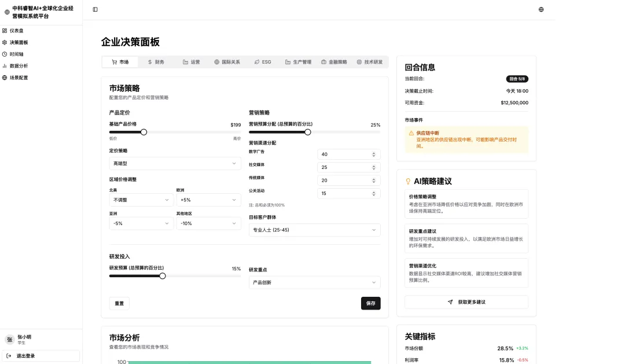The image size is (625, 364).
Task: Click the globe icon at top right
Action: click(x=542, y=9)
